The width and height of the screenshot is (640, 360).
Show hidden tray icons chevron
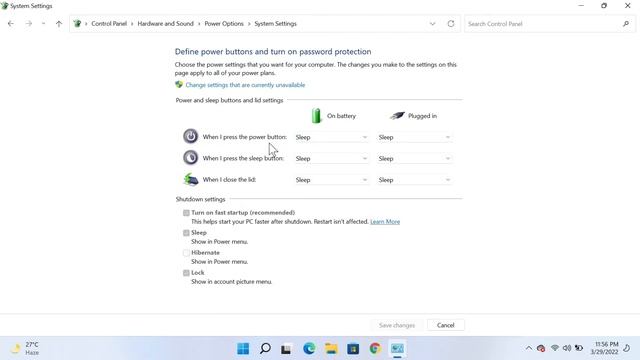point(529,348)
